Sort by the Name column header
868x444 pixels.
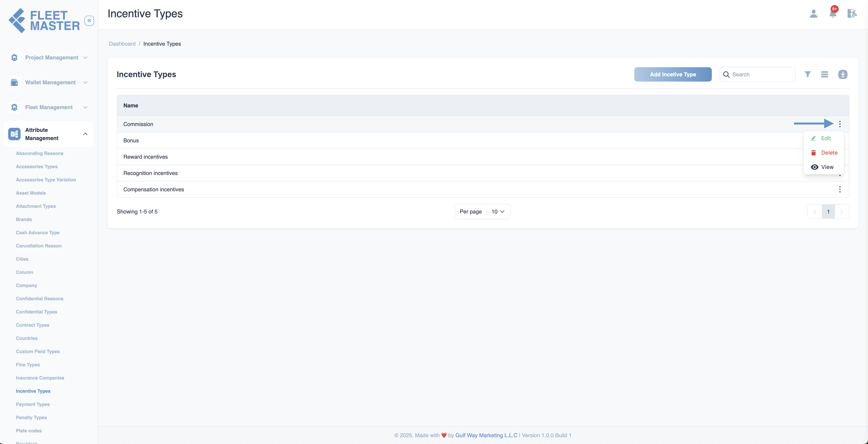click(131, 106)
